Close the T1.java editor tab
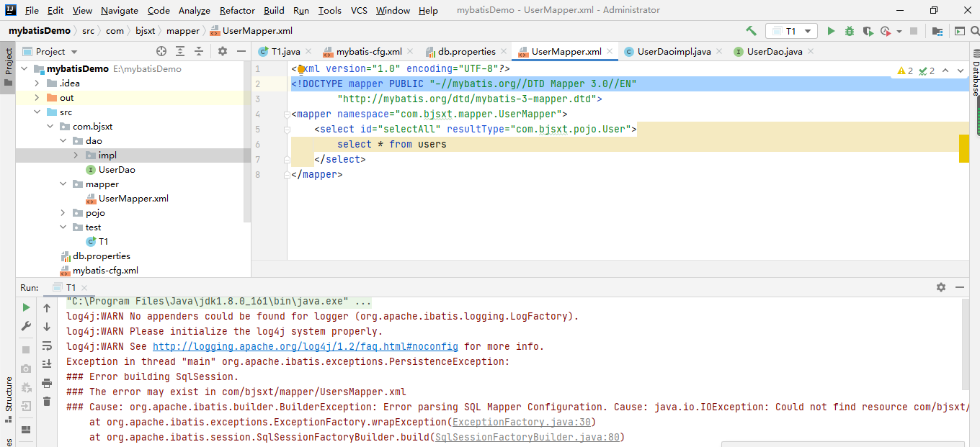The height and width of the screenshot is (447, 980). coord(308,52)
